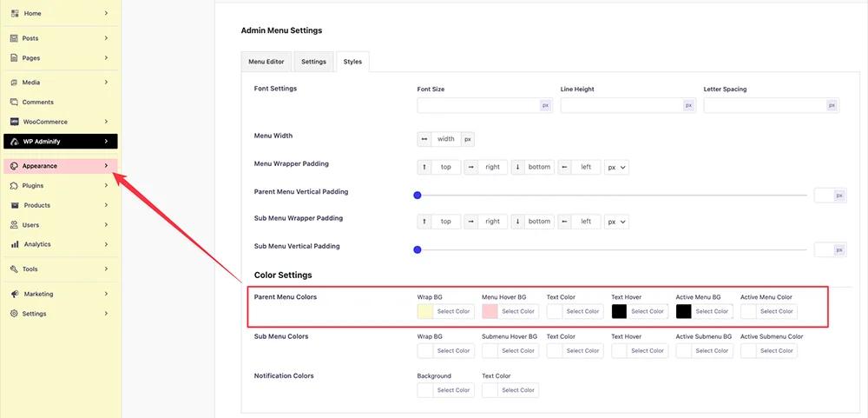Viewport: 868px width, 418px height.
Task: Open px unit dropdown for Sub Menu Wrapper Padding
Action: (x=616, y=222)
